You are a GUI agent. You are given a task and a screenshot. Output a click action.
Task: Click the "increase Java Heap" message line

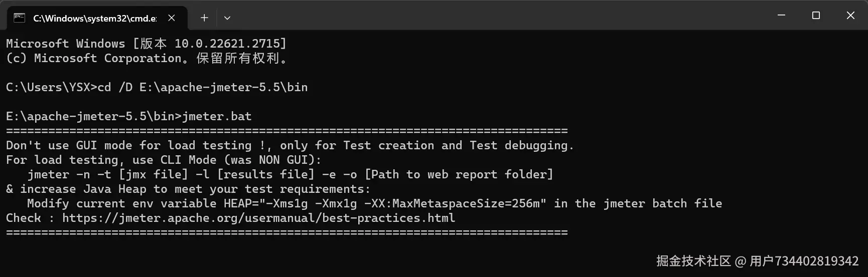pyautogui.click(x=188, y=189)
